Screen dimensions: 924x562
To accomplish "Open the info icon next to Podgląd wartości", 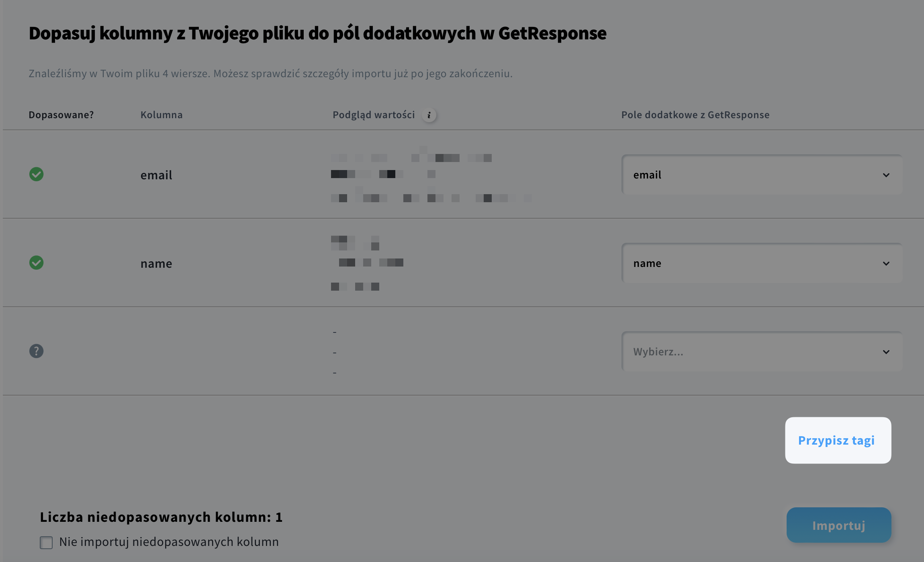I will tap(429, 115).
